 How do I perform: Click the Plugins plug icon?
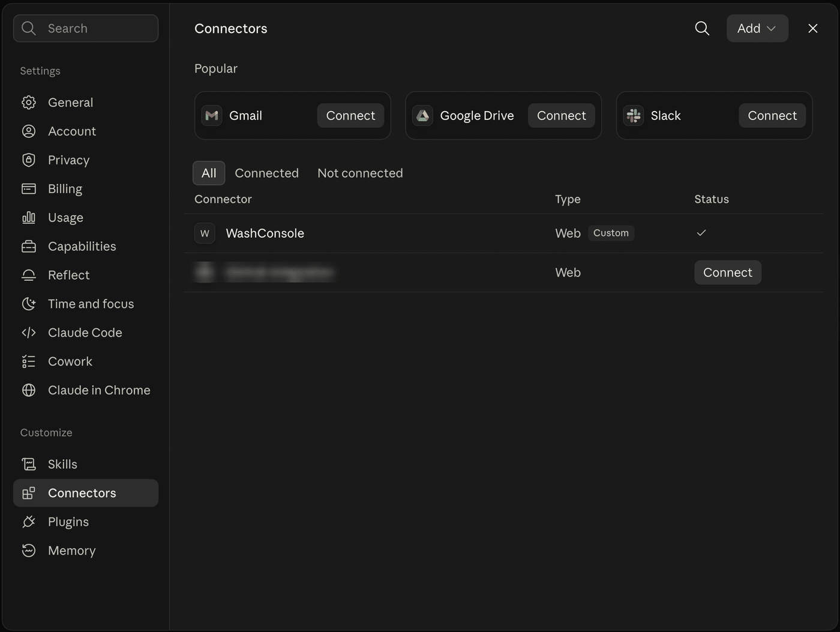29,522
